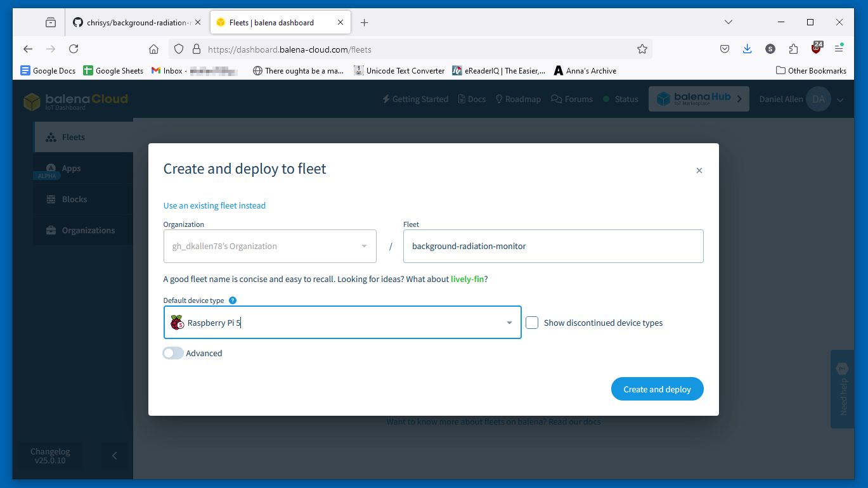Open Gmail Inbox bookmark
The image size is (868, 488).
click(x=195, y=70)
